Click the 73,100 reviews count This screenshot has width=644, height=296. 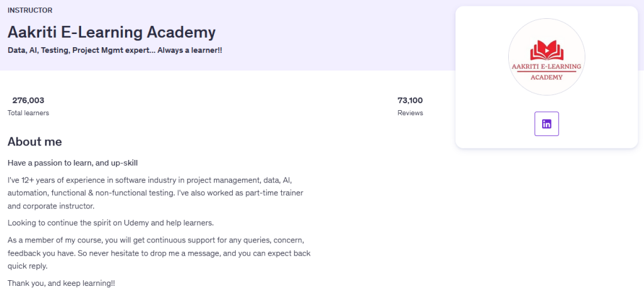(x=410, y=100)
